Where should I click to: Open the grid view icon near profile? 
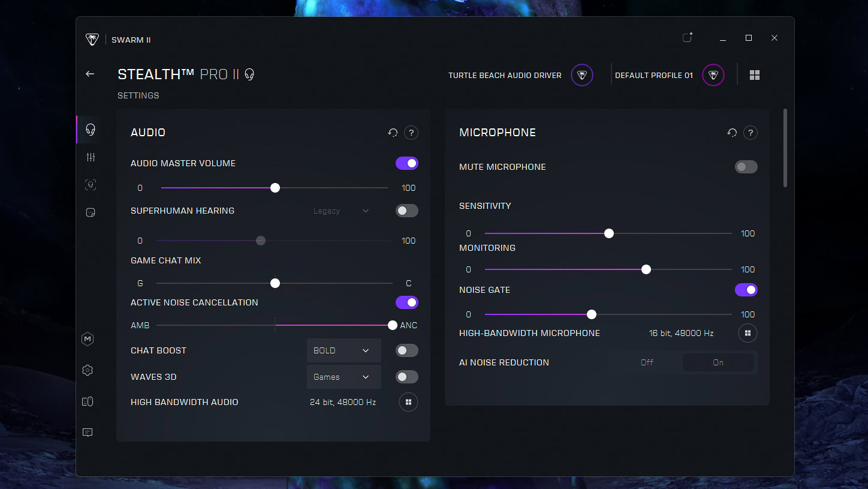755,75
